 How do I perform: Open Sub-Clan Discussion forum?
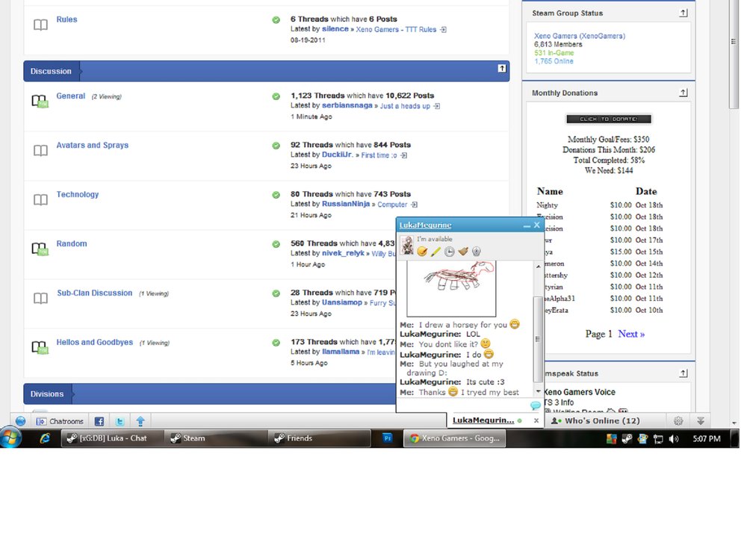[x=95, y=293]
